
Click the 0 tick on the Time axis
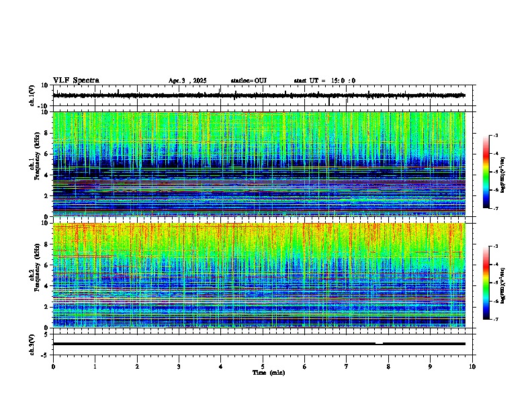point(53,367)
